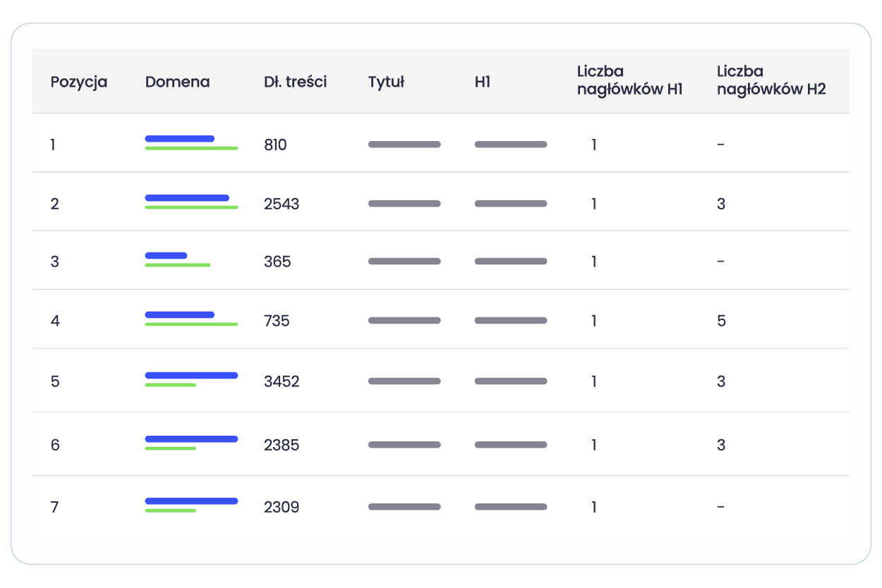
Task: Click the Tytuł placeholder in row 2543
Action: pos(404,204)
